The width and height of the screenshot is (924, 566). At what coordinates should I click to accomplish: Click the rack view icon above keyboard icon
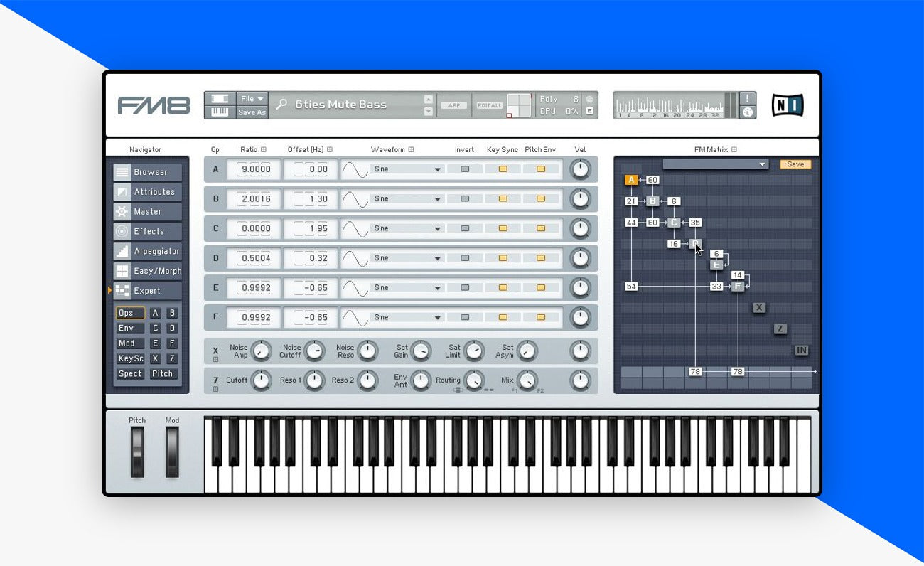pyautogui.click(x=220, y=98)
